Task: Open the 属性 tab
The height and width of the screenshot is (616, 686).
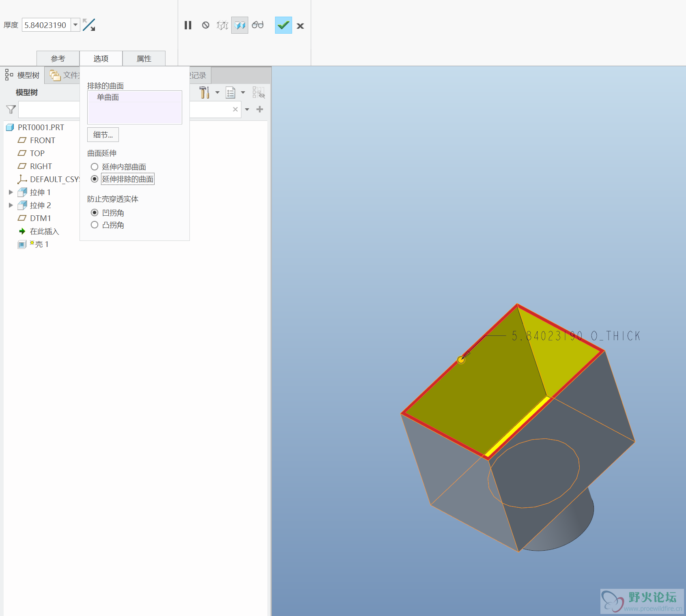Action: [144, 58]
